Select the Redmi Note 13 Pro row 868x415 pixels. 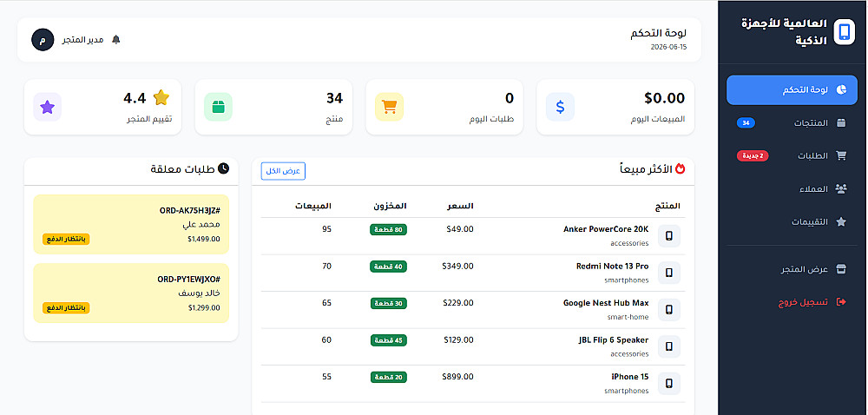point(473,273)
